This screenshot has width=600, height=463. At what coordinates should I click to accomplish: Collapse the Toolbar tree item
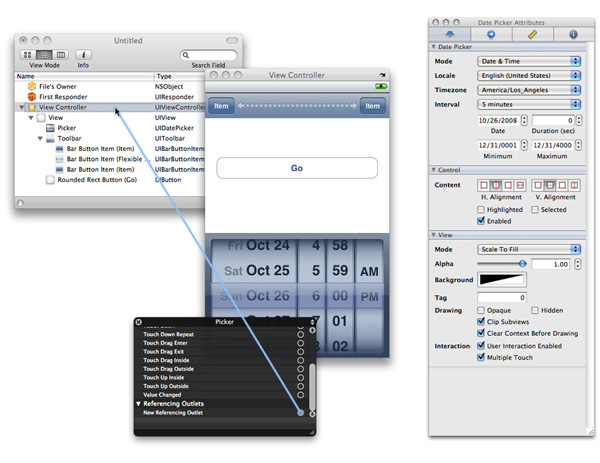point(39,138)
